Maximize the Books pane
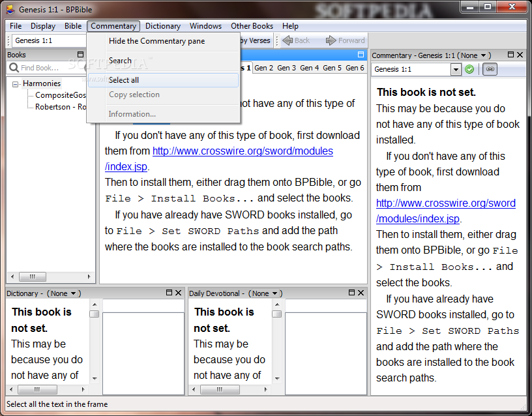This screenshot has width=532, height=416. point(80,54)
